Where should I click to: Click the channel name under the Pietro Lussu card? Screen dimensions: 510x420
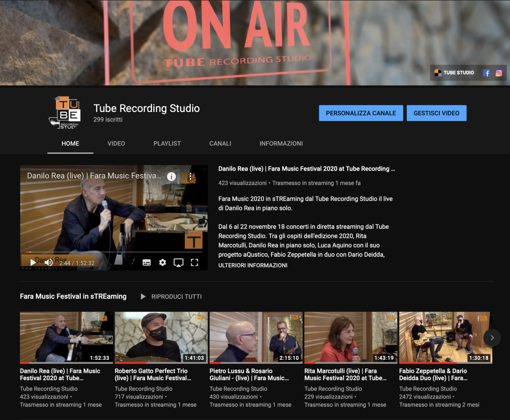[x=239, y=389]
